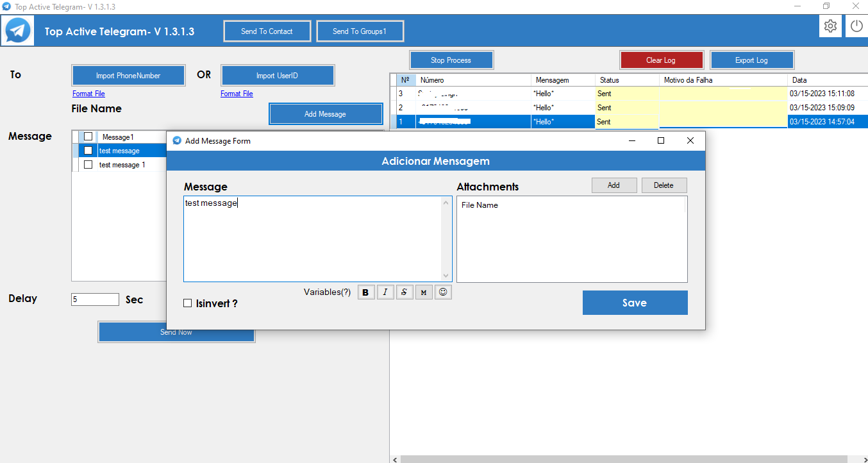This screenshot has width=868, height=463.
Task: Restore down the main application window
Action: (x=826, y=6)
